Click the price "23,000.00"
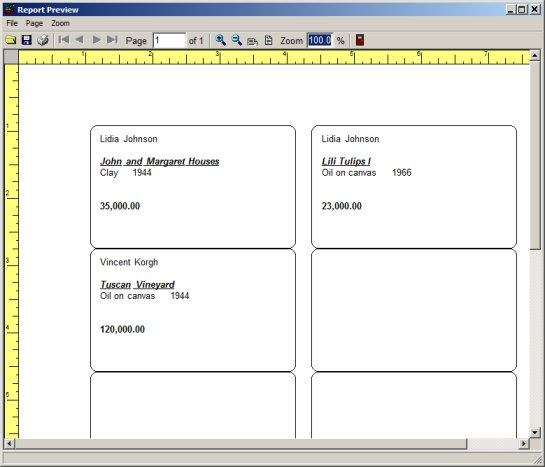 (x=342, y=206)
